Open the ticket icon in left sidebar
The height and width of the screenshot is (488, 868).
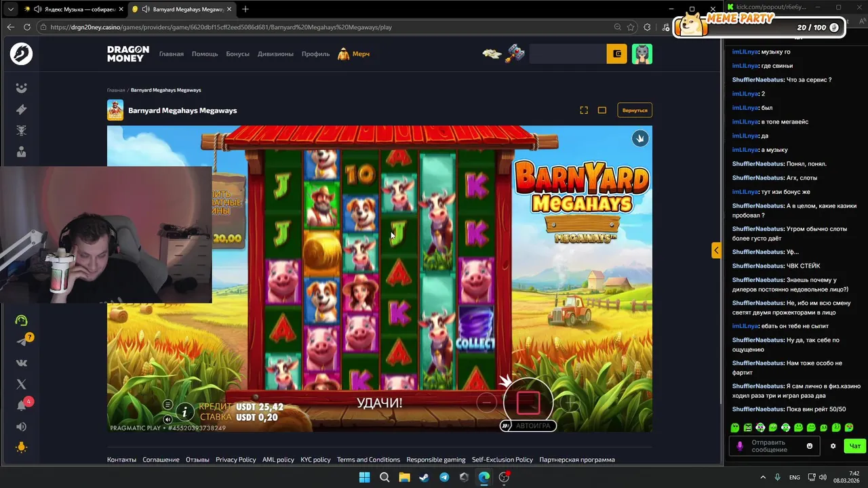tap(22, 109)
